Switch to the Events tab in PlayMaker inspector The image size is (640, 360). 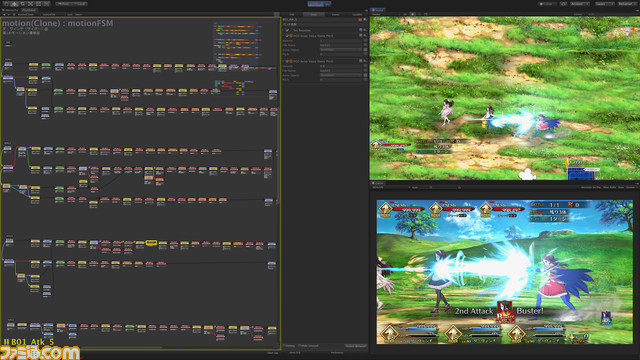[336, 14]
